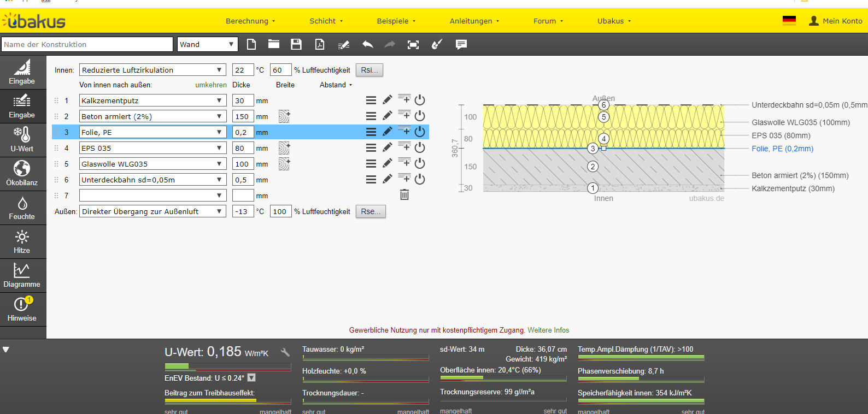
Task: Click the Rsi... button
Action: pos(370,70)
